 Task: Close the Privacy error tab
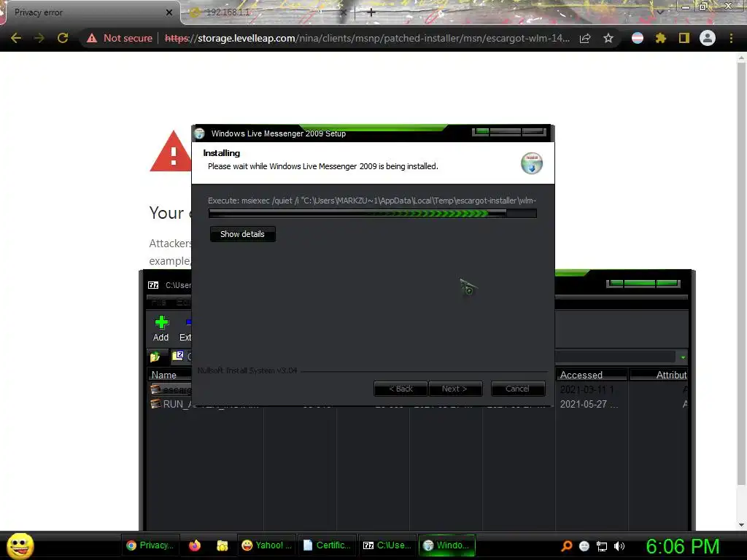(x=169, y=12)
